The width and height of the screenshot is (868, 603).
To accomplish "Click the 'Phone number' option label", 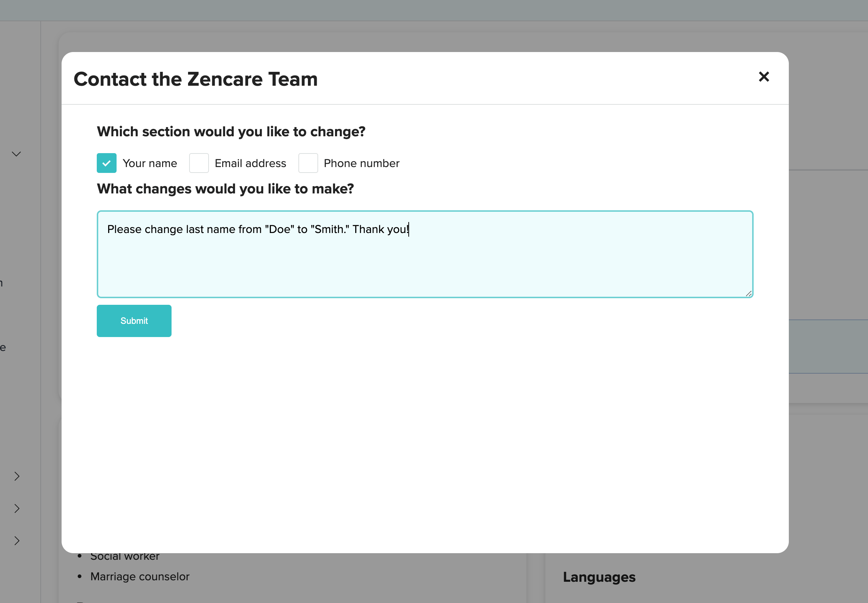I will [361, 163].
